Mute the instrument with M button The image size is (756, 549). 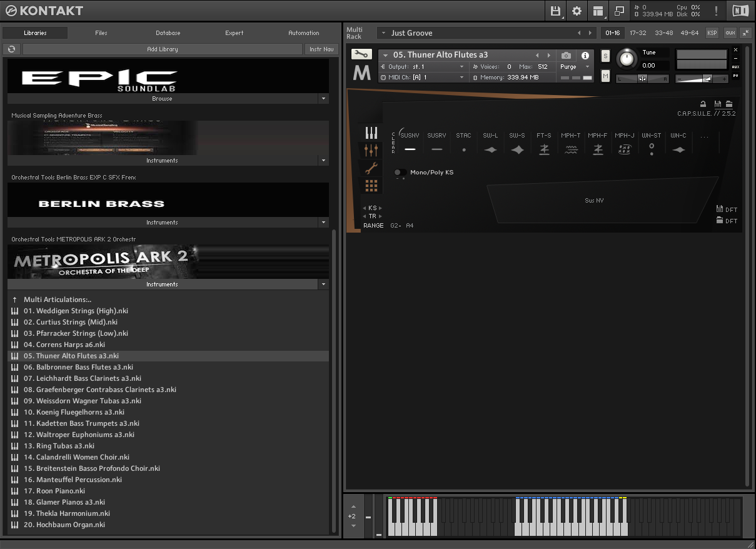pos(605,76)
